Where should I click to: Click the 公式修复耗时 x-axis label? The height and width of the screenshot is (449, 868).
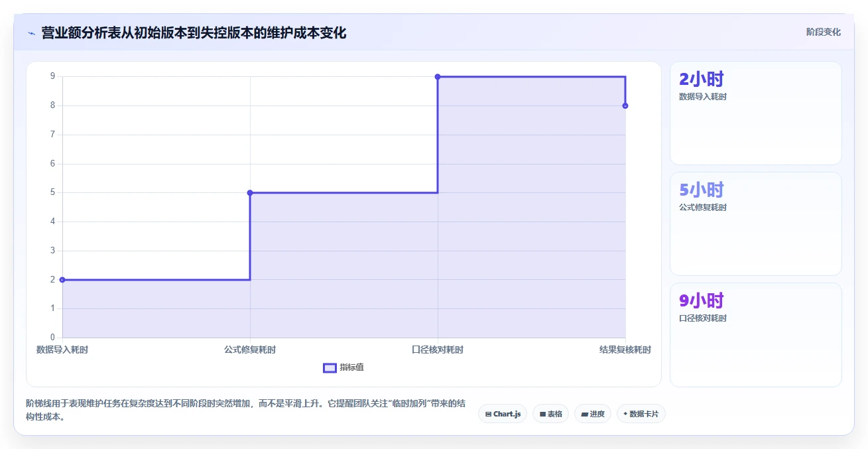tap(250, 350)
